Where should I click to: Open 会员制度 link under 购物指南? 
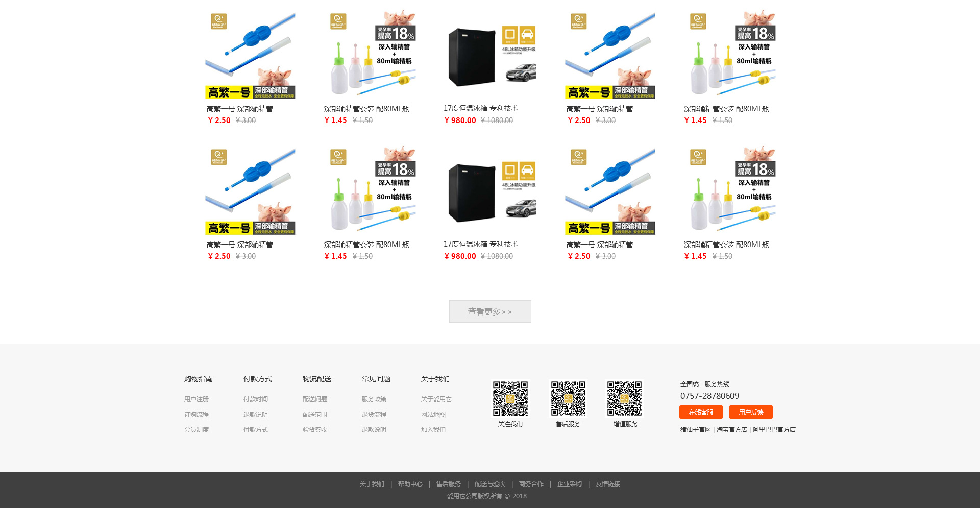pyautogui.click(x=197, y=430)
